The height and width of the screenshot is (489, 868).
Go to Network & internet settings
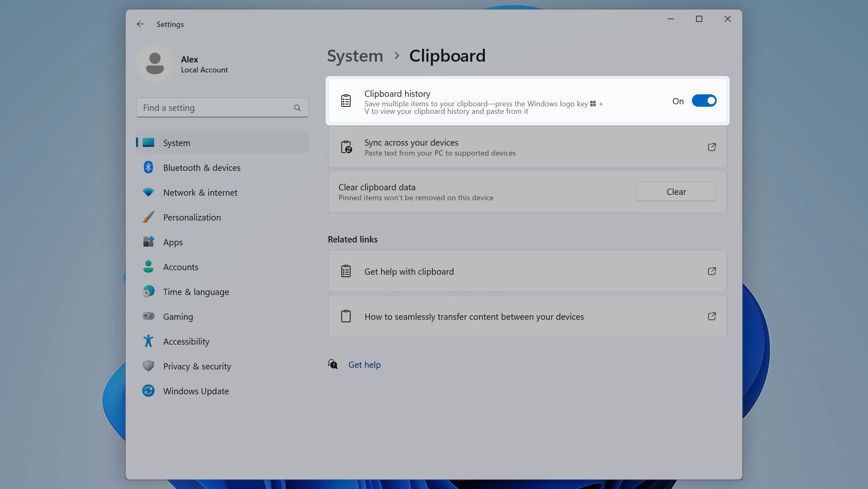point(222,192)
